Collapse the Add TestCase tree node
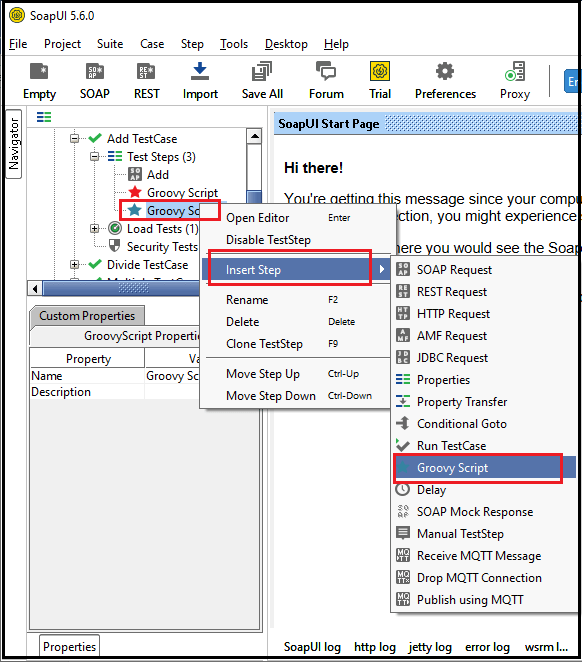Screen dimensions: 582x662 tap(74, 138)
